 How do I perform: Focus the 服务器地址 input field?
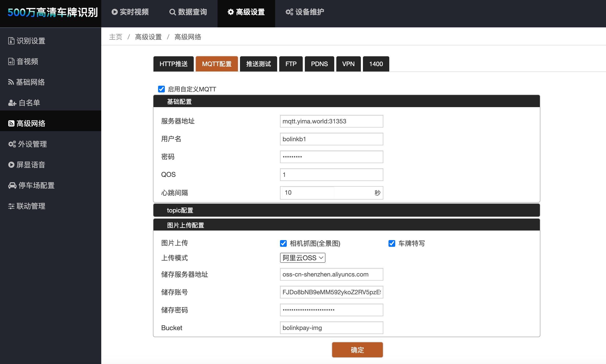(x=331, y=121)
